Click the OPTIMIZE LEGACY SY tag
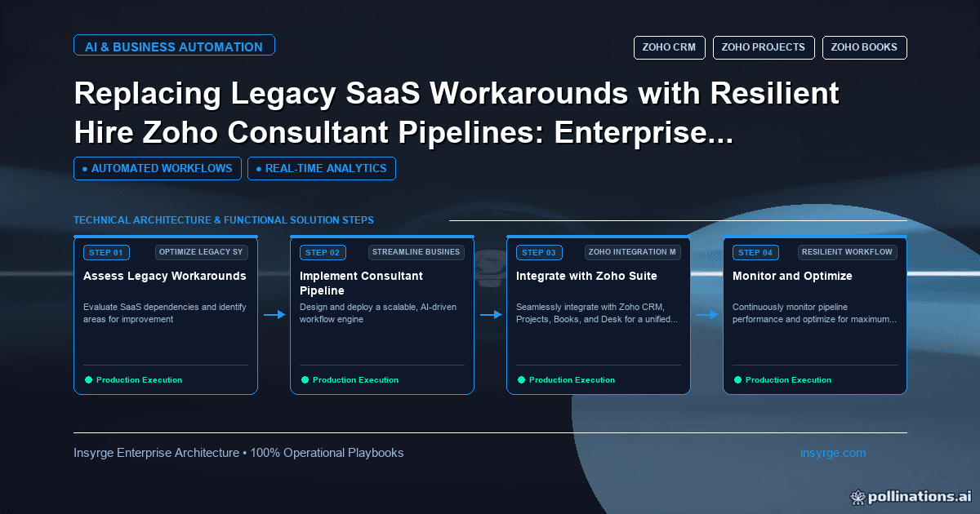Screen dimensions: 980x514 point(201,252)
